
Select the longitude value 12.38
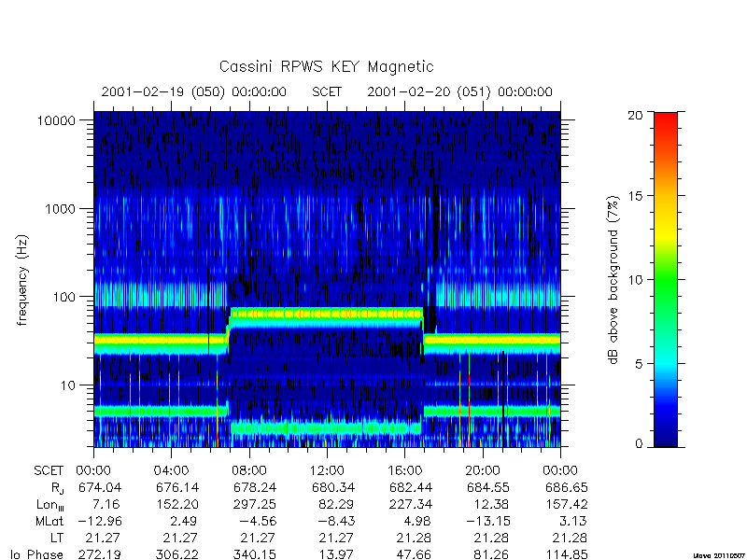coord(492,504)
